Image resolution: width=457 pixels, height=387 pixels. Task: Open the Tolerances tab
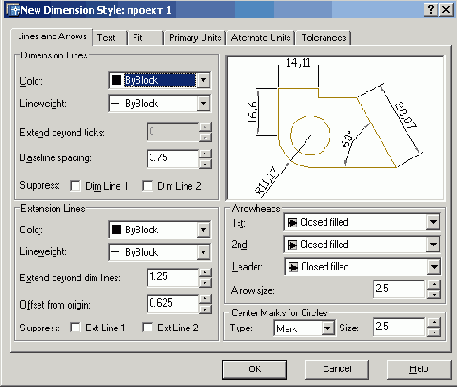tap(323, 38)
